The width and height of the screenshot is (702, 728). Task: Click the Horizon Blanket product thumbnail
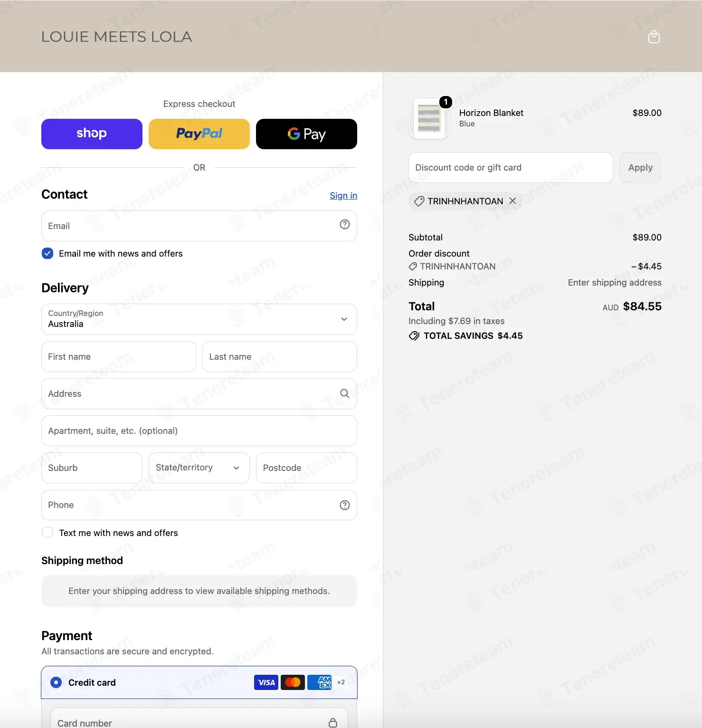click(x=429, y=118)
